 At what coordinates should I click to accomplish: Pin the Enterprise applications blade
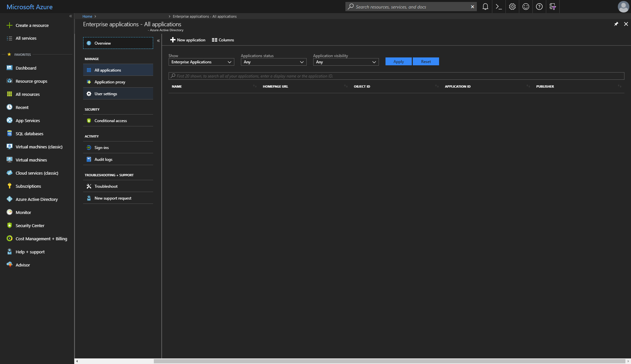pos(616,24)
